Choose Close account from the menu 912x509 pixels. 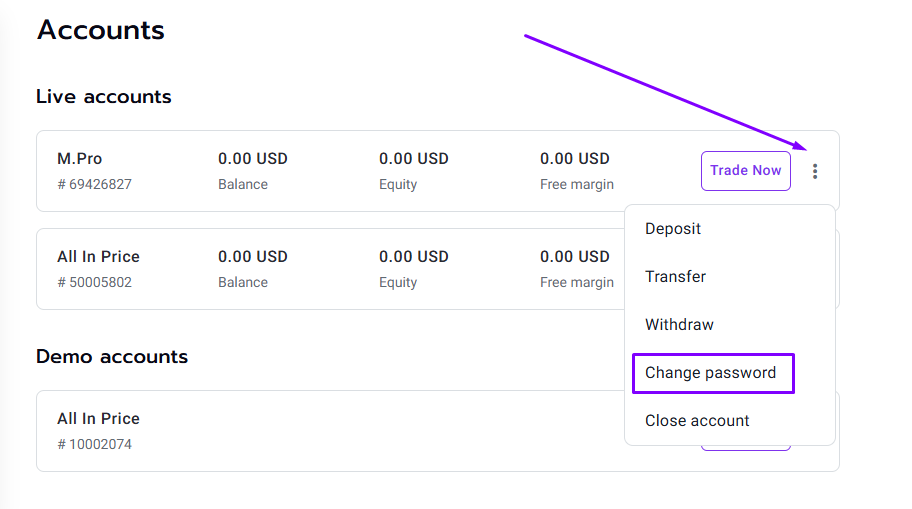pyautogui.click(x=697, y=421)
